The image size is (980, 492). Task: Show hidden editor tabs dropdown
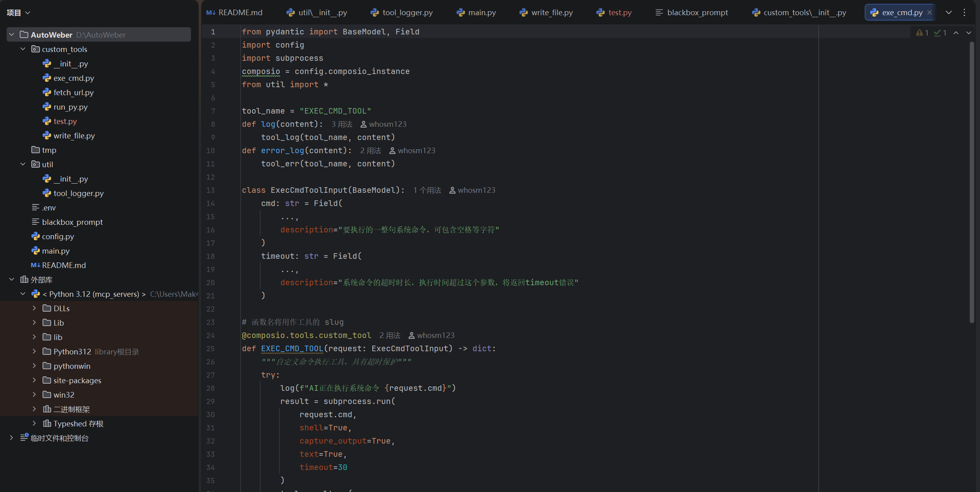click(949, 12)
